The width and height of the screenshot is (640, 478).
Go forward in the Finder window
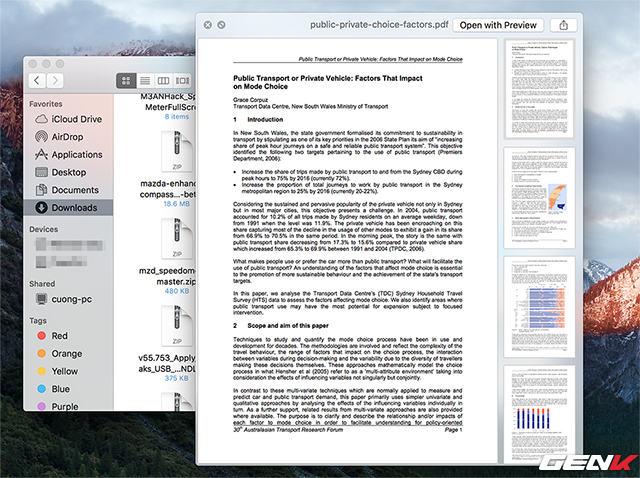point(55,80)
